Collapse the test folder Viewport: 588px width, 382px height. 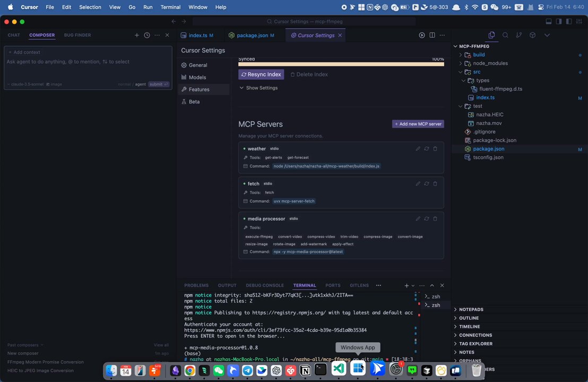[x=478, y=106]
